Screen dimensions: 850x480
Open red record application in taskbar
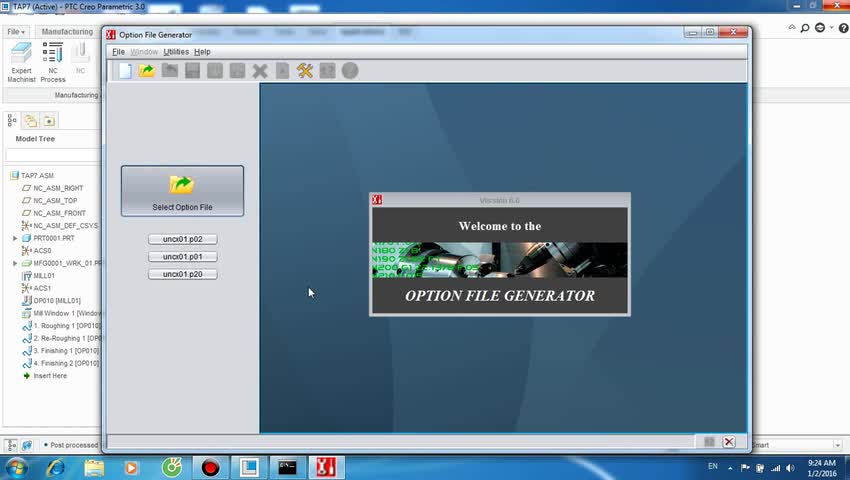(210, 468)
